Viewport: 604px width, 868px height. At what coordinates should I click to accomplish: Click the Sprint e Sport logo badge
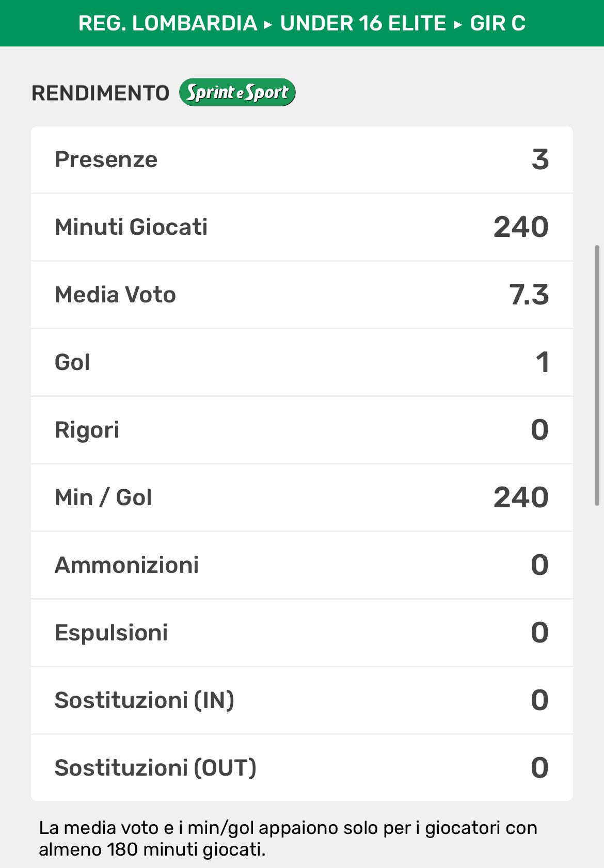tap(237, 92)
